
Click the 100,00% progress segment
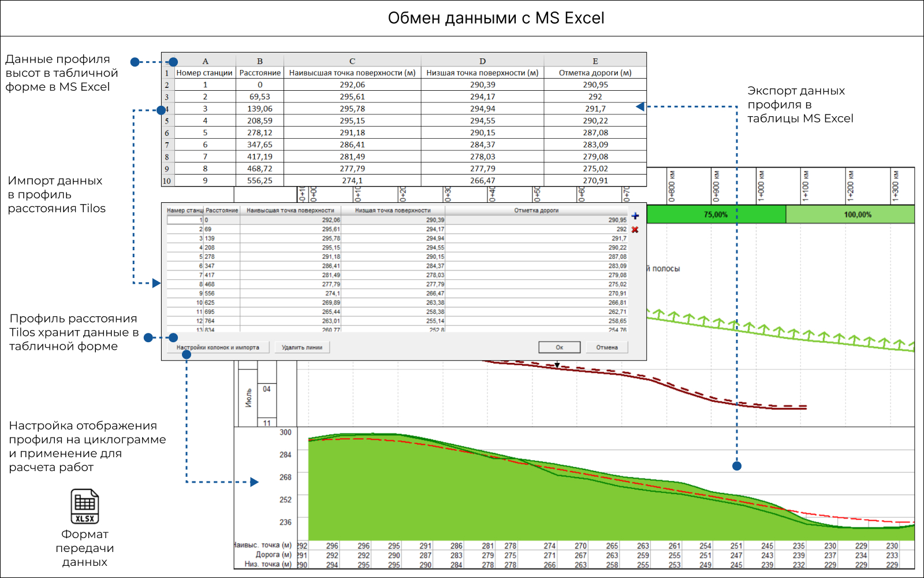point(850,214)
